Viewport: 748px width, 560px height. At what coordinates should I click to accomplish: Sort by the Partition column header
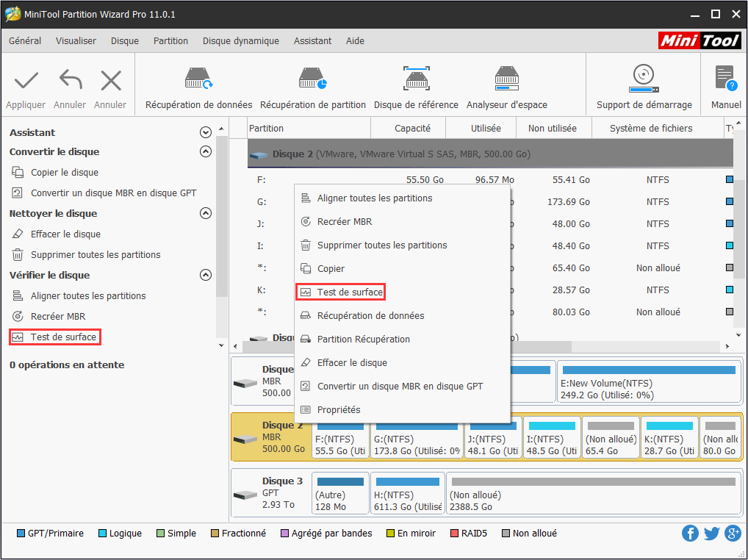pyautogui.click(x=309, y=129)
